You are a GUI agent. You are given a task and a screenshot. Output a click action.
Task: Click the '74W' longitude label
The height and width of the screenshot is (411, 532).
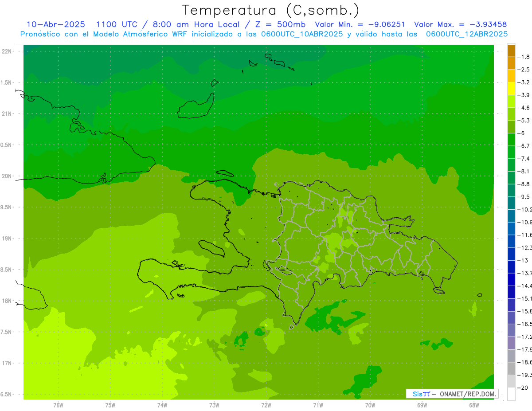pos(162,405)
